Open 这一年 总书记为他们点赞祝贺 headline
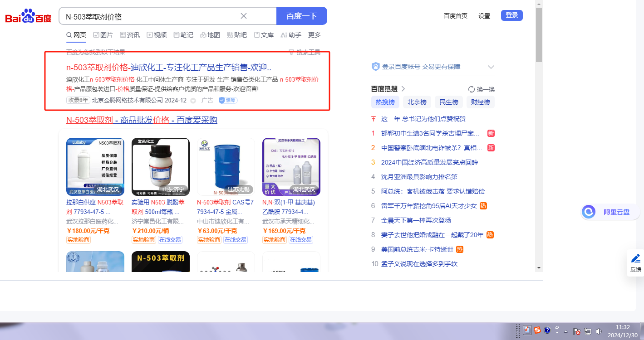644x340 pixels. coord(423,119)
